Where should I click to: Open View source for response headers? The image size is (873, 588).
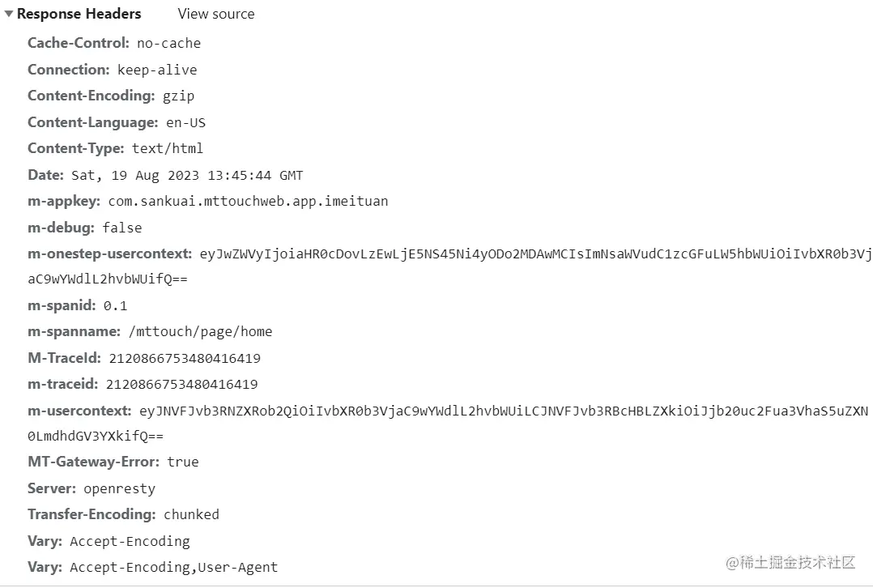[215, 14]
